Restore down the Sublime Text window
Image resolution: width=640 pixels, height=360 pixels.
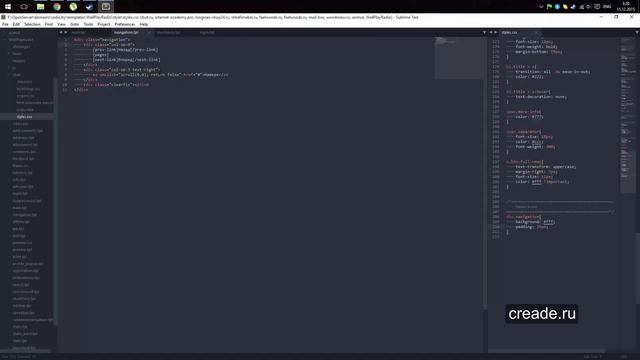click(x=616, y=17)
